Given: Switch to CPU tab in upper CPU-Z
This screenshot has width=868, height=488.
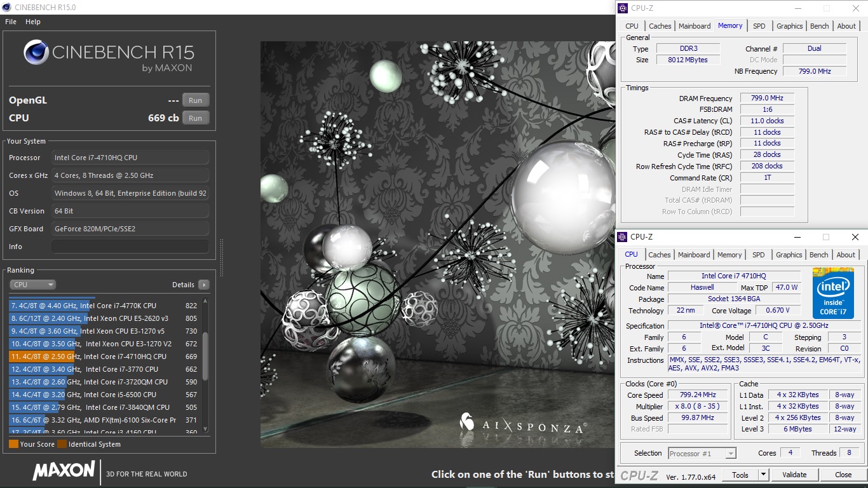Looking at the screenshot, I should tap(632, 26).
